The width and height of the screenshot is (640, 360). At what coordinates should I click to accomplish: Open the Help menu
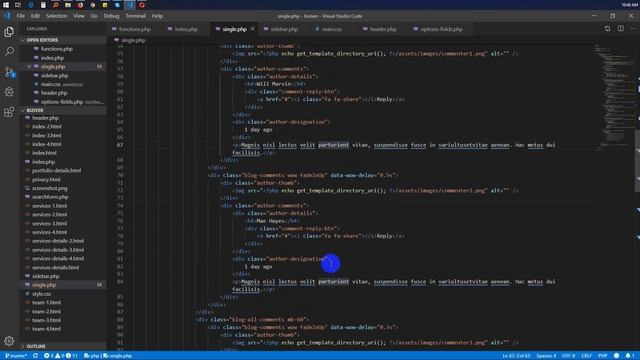(157, 16)
